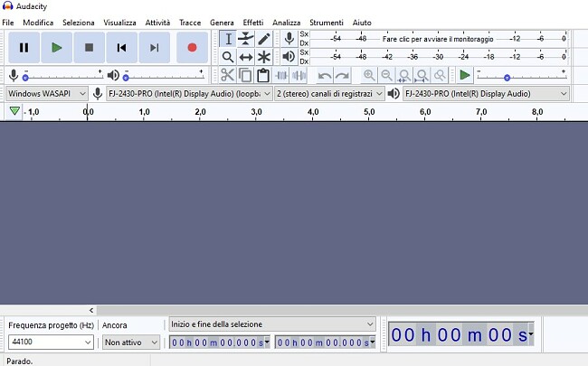Open the Aiuto menu
Screen dimensions: 588x366
[362, 23]
